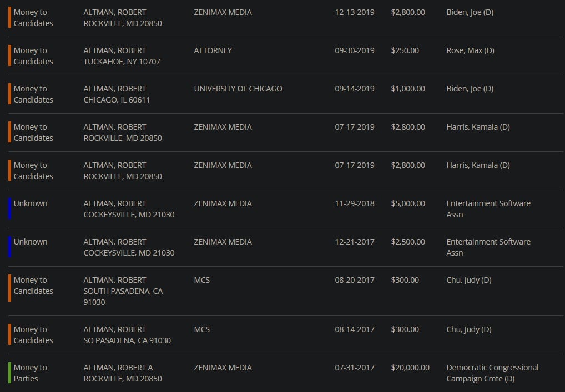Viewport: 565px width, 392px height.
Task: Select the 07-31-2017 date cell
Action: tap(355, 368)
